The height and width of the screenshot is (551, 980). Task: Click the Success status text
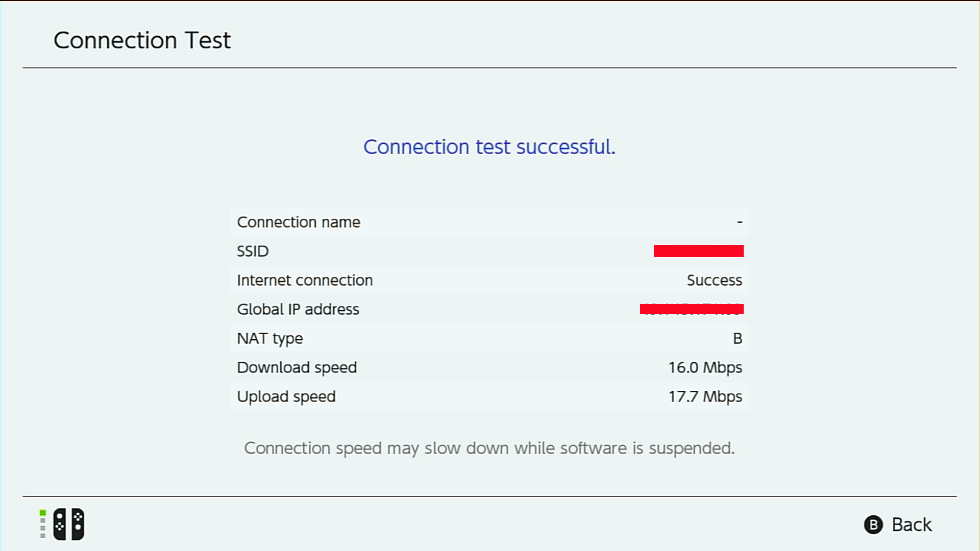click(x=714, y=280)
